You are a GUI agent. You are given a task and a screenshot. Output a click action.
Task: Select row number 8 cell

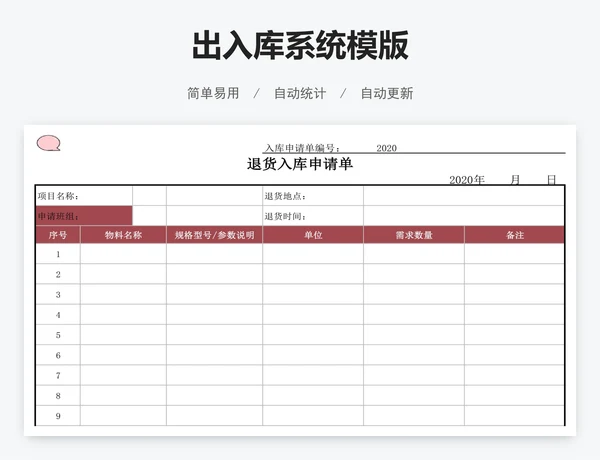(58, 395)
